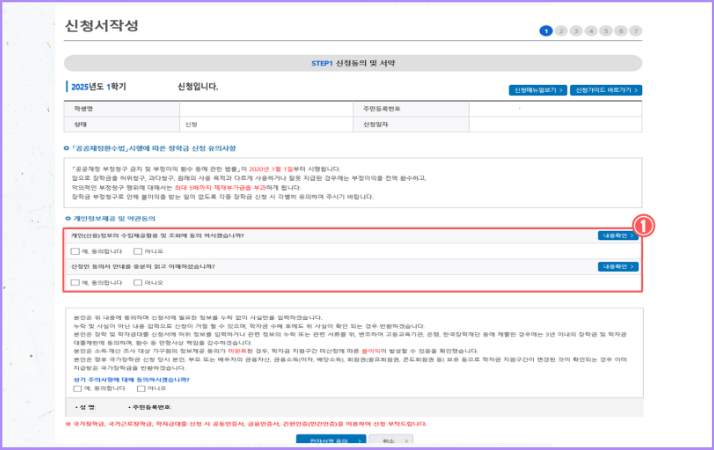Check '예, 동의합니다' for 개인정보 수집 동의 question

coord(75,251)
